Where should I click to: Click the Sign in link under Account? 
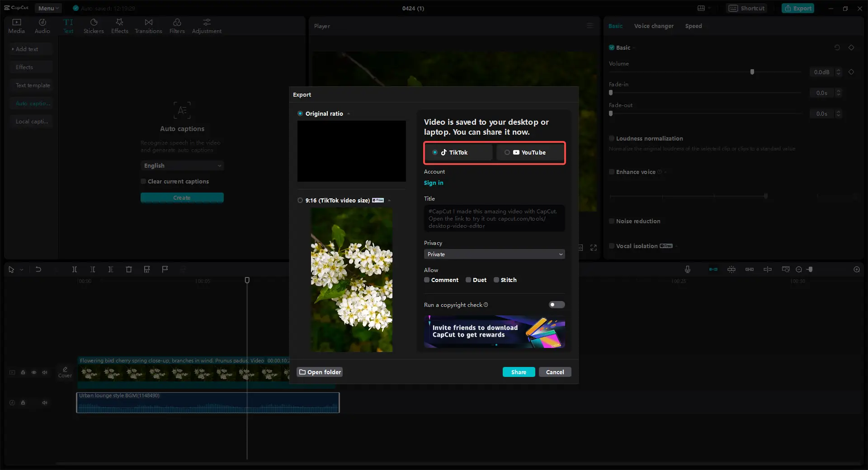click(433, 183)
